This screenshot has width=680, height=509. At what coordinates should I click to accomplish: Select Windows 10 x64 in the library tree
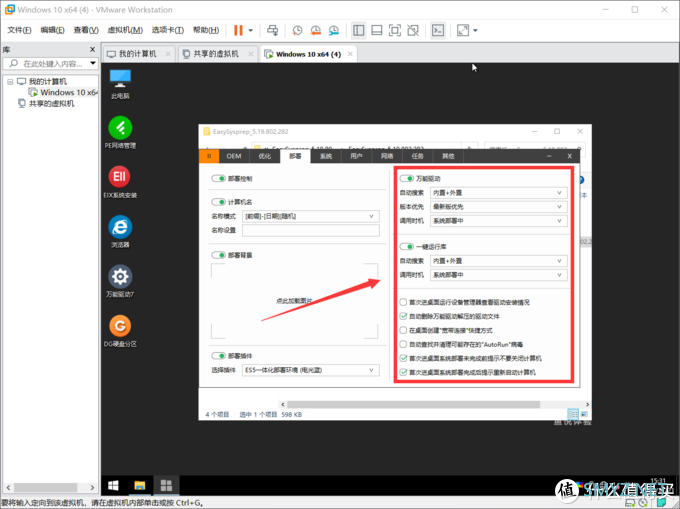63,92
